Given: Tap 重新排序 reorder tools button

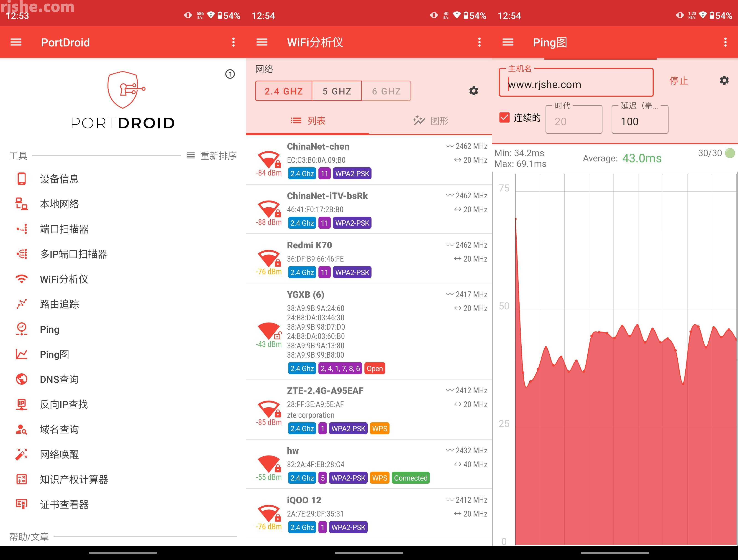Looking at the screenshot, I should coord(212,156).
